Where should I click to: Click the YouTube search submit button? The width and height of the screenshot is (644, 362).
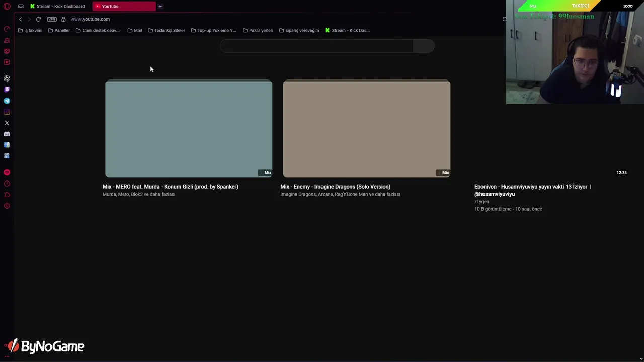coord(424,46)
